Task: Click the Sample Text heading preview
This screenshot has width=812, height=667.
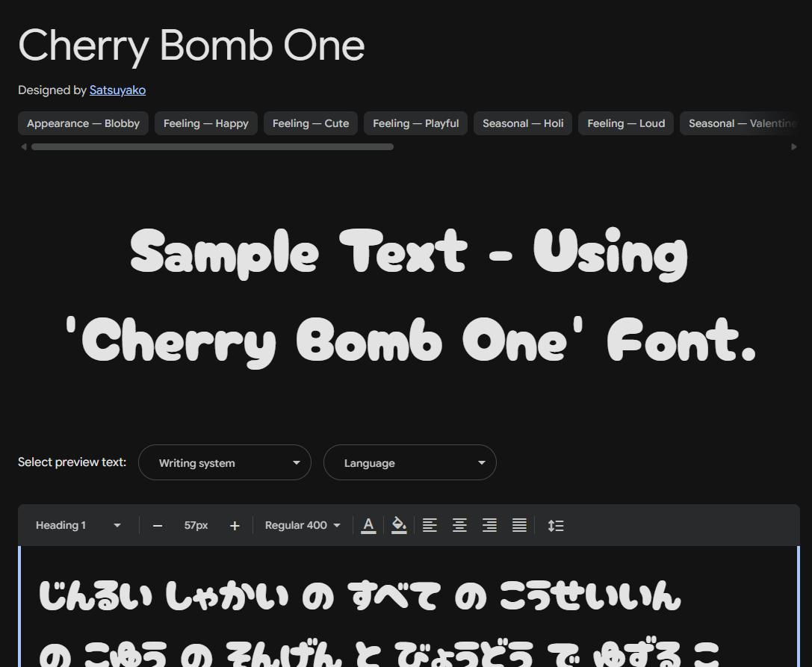Action: click(x=409, y=297)
